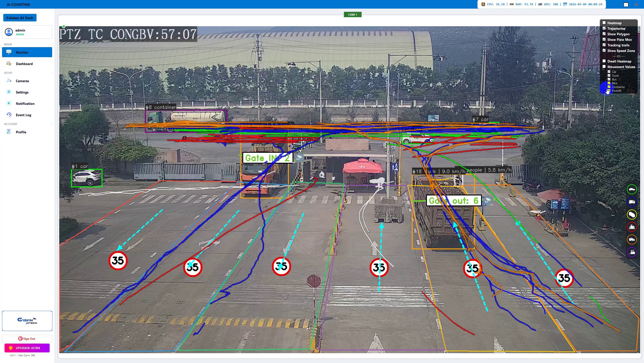
Task: Click the Sign Out button
Action: coord(27,339)
